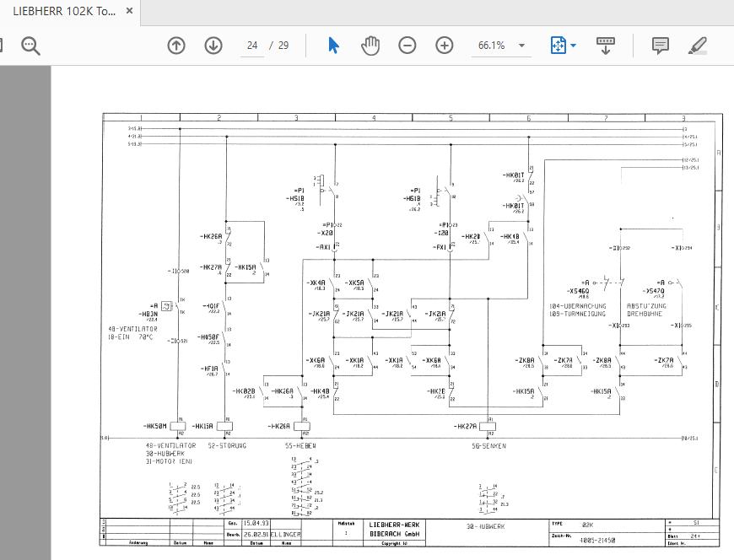The width and height of the screenshot is (734, 560).
Task: Click the page number field showing 24
Action: (x=252, y=46)
